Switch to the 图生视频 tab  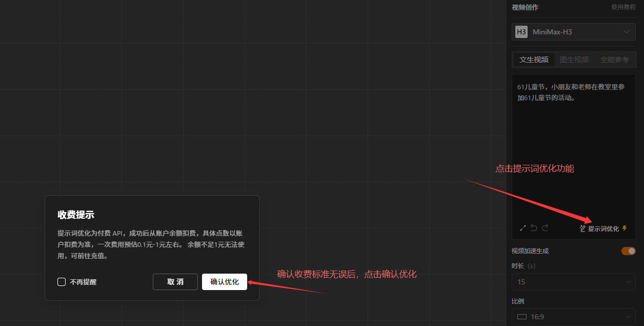click(574, 60)
